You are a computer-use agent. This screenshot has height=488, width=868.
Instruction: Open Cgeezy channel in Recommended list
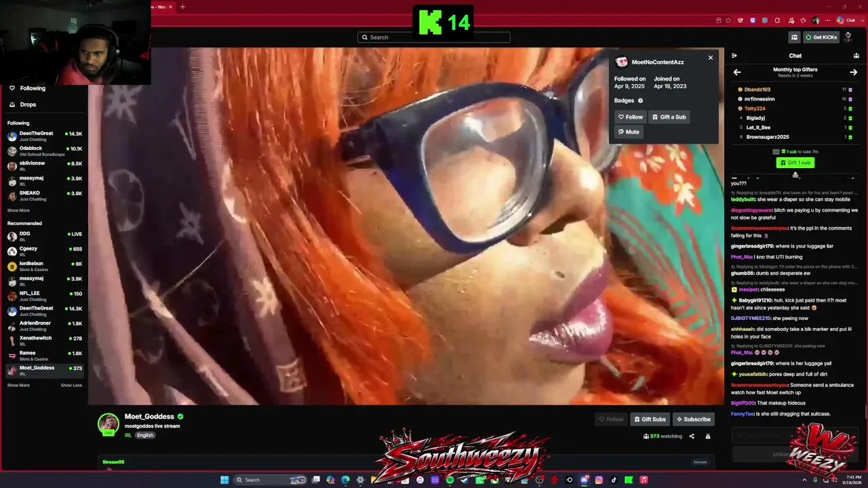click(44, 251)
